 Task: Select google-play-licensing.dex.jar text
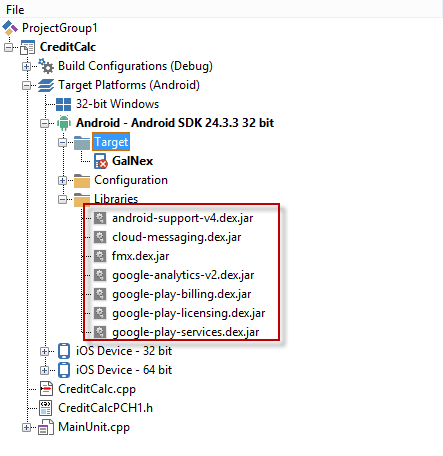188,313
